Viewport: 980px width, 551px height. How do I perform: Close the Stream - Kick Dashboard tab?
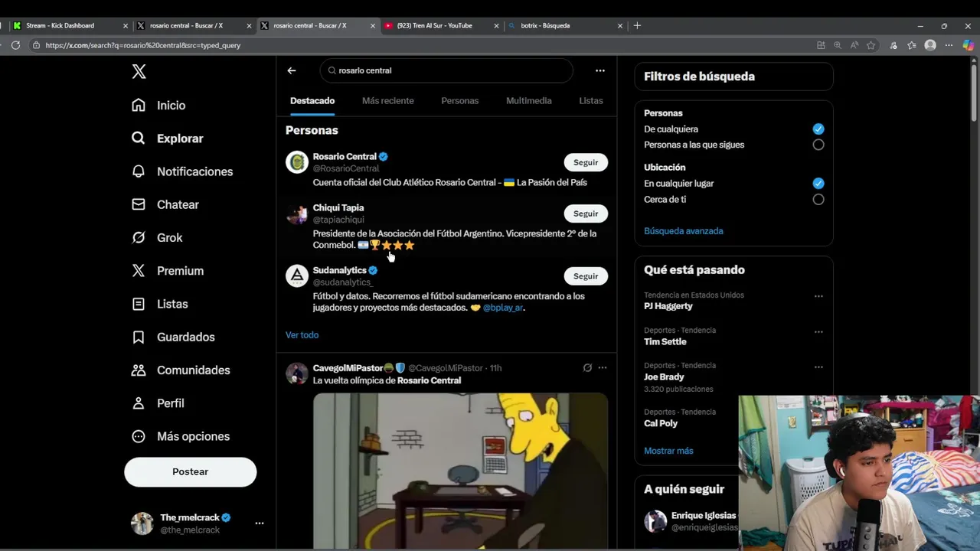point(126,25)
